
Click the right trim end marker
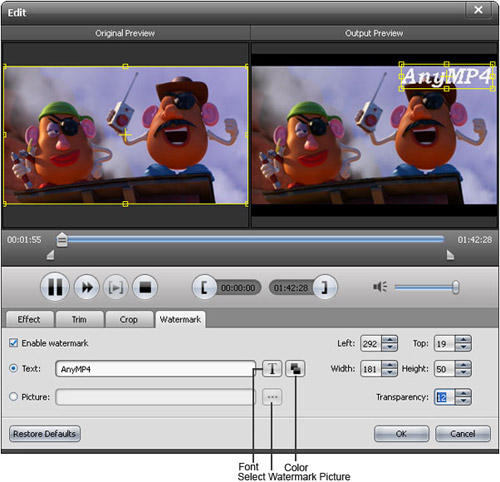click(450, 255)
